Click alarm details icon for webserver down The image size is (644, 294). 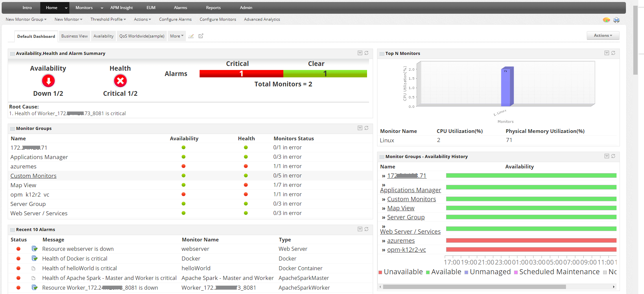pos(34,248)
